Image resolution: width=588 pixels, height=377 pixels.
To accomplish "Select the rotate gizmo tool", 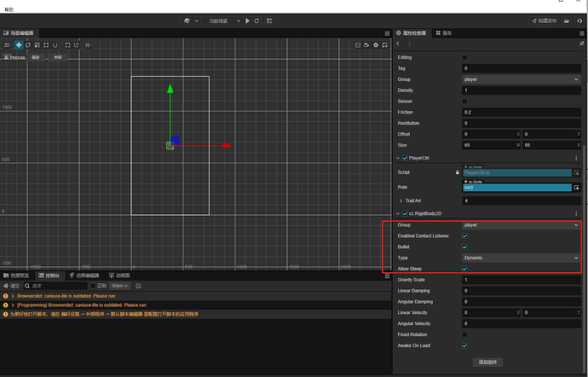I will pyautogui.click(x=28, y=44).
